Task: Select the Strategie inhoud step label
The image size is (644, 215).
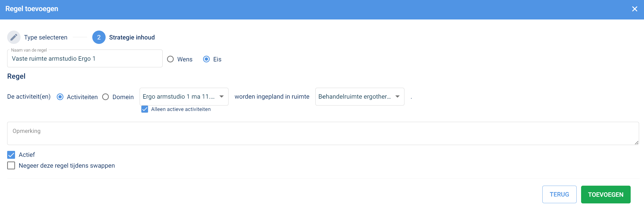Action: (132, 37)
